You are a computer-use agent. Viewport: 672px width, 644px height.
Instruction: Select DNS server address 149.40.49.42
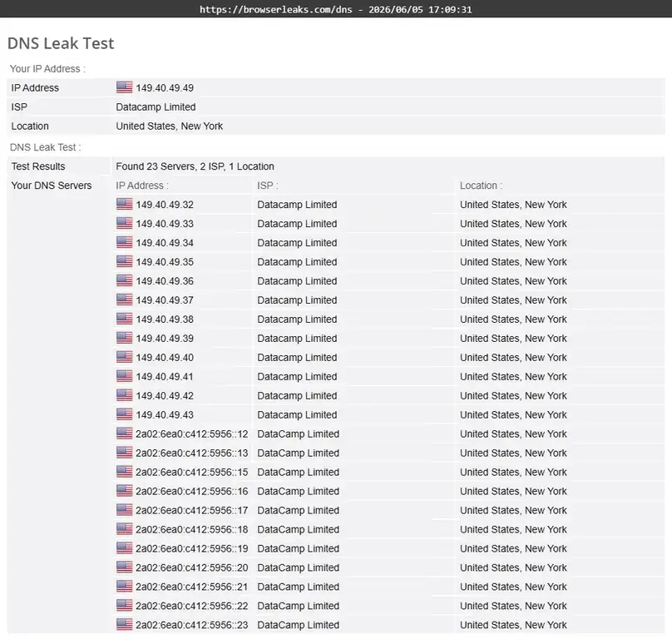click(x=165, y=396)
